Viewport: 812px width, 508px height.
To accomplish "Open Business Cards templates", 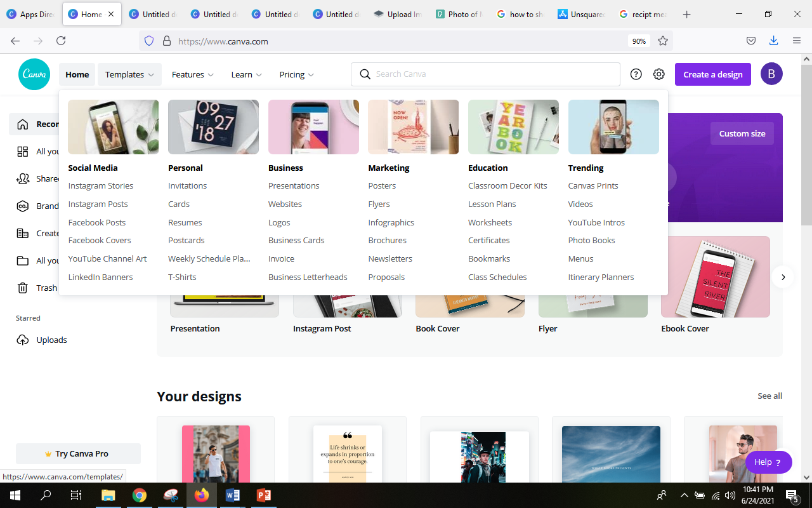I will coord(296,240).
